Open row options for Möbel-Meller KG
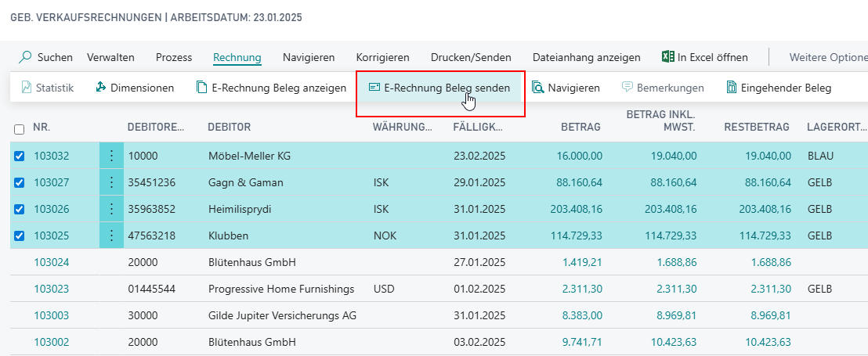The width and height of the screenshot is (868, 356). 111,156
